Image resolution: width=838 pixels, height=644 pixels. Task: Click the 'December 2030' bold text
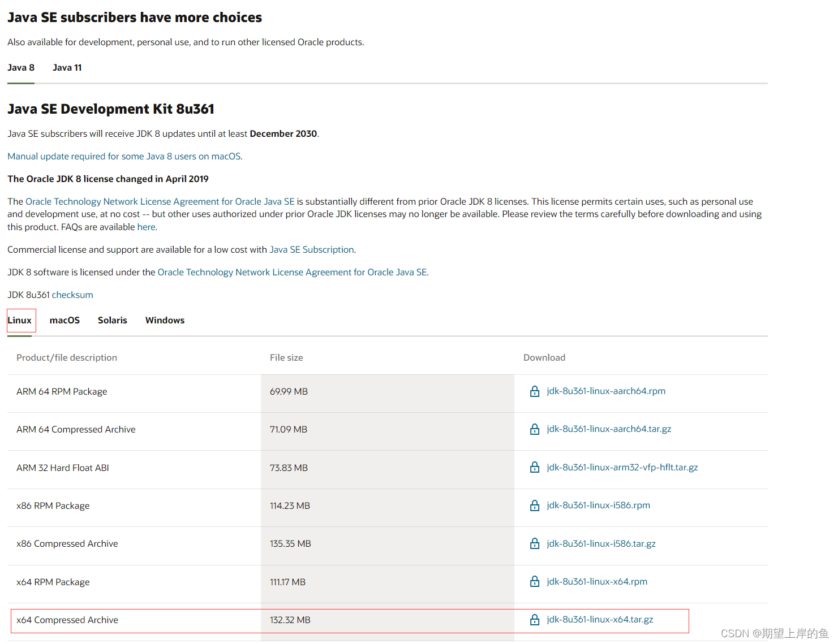click(x=283, y=134)
